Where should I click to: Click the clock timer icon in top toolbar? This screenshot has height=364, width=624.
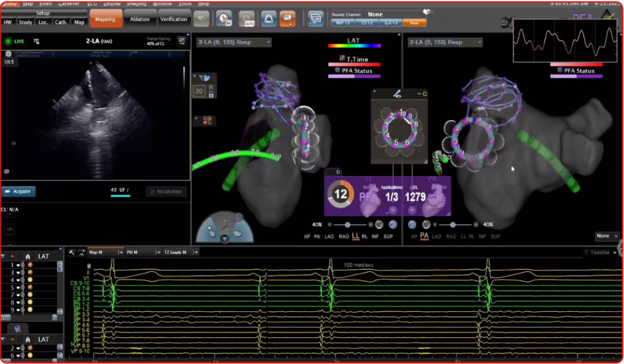[224, 19]
